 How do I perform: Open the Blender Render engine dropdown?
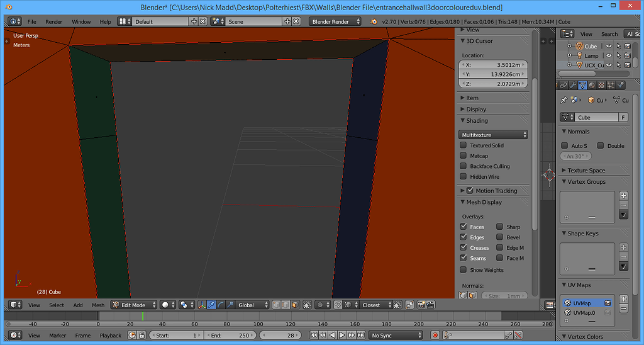[x=335, y=21]
